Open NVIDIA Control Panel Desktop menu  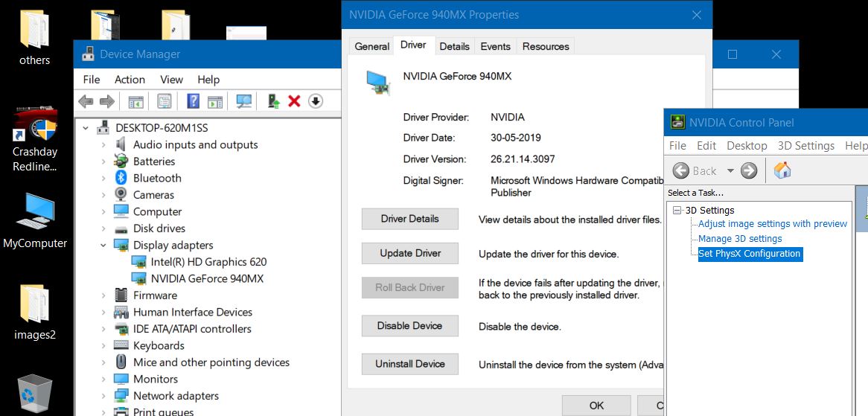click(x=747, y=146)
